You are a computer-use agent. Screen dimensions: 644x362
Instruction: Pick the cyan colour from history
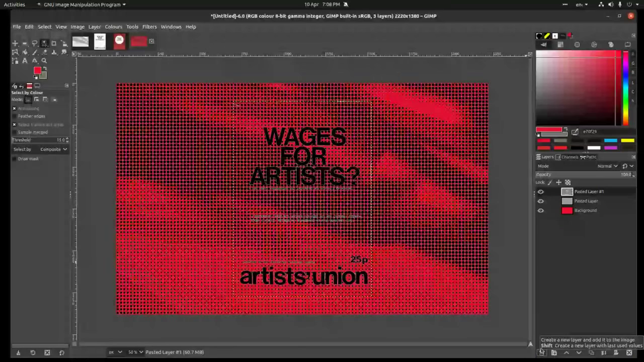click(x=610, y=141)
